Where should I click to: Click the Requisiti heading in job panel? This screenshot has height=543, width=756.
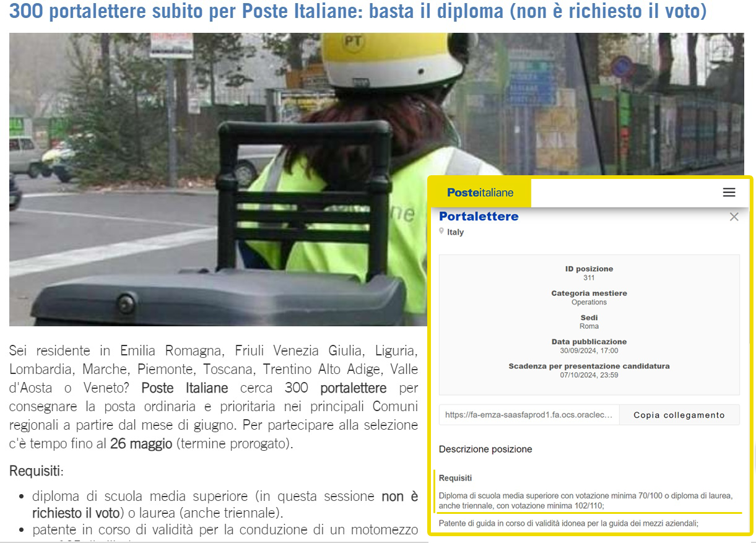pyautogui.click(x=455, y=478)
